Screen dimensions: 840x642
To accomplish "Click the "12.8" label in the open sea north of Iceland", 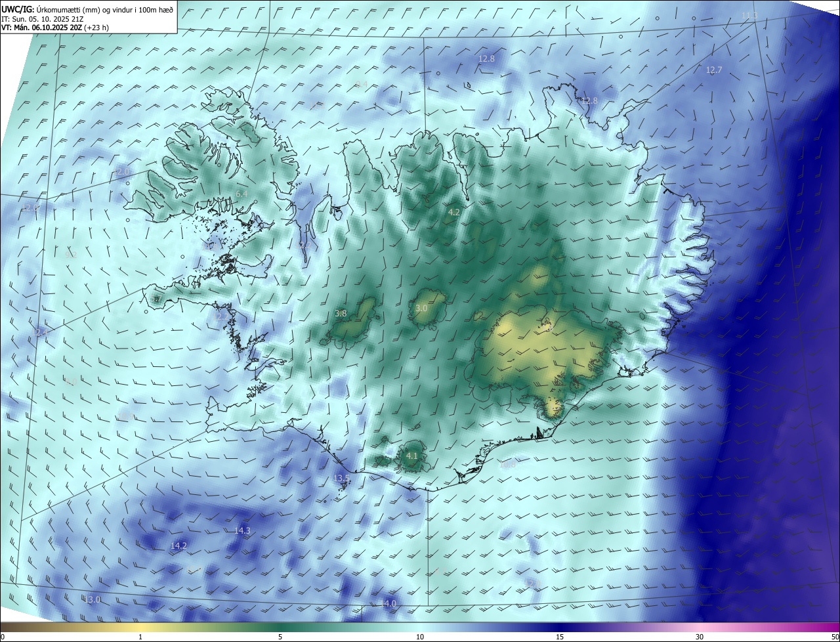I will [486, 58].
